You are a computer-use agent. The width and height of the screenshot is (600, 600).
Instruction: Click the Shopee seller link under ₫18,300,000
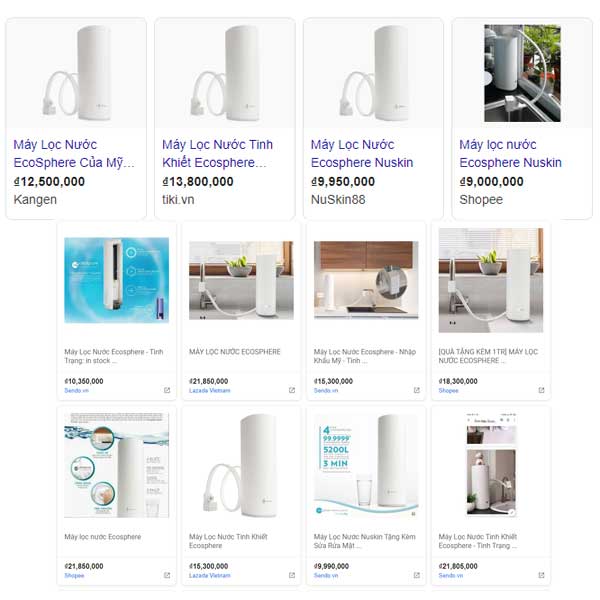[x=448, y=390]
